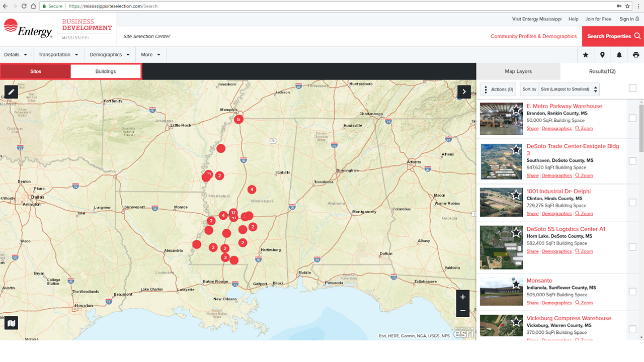Click Join for Free link
This screenshot has width=644, height=362.
(598, 19)
